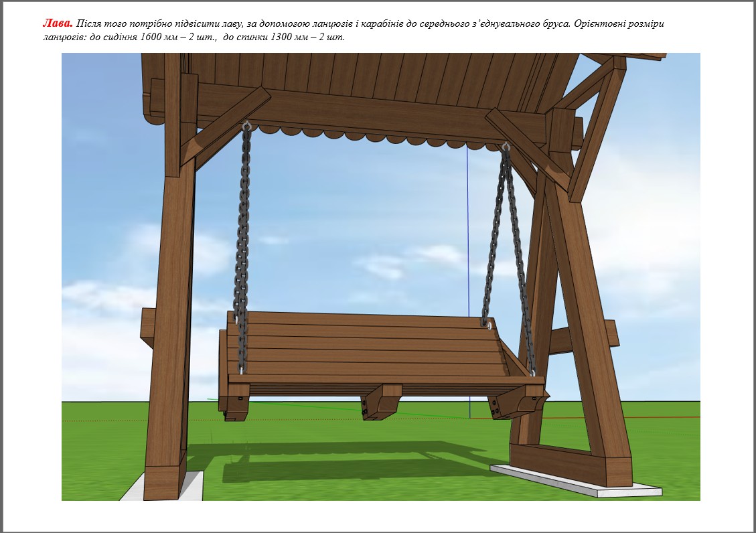
Task: Click the left chain's top hook
Action: 247,125
